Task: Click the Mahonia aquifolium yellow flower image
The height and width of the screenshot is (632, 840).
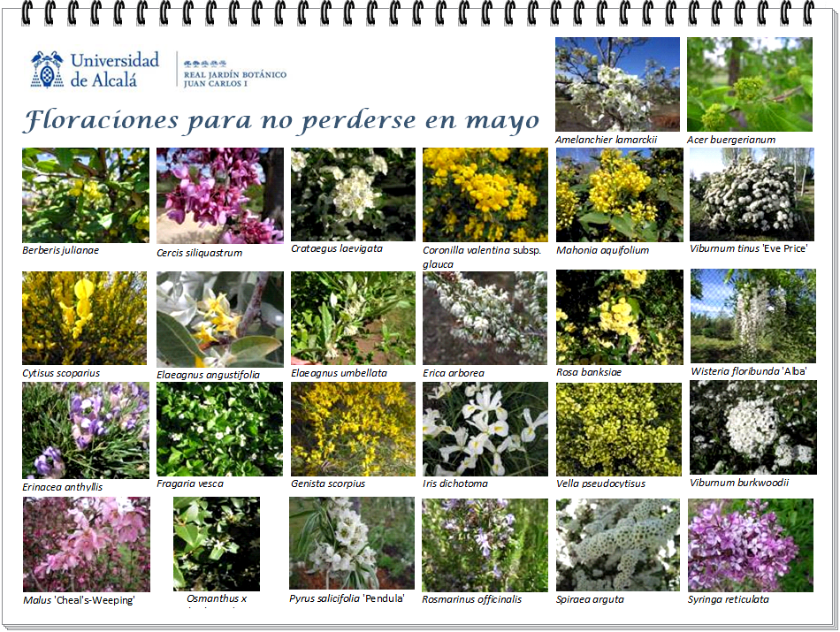Action: coord(619,194)
